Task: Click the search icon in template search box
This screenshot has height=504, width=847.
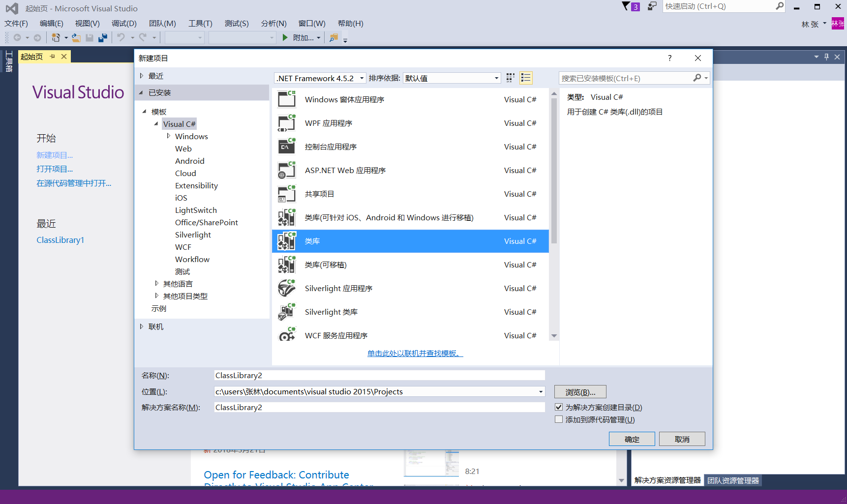Action: [x=697, y=78]
